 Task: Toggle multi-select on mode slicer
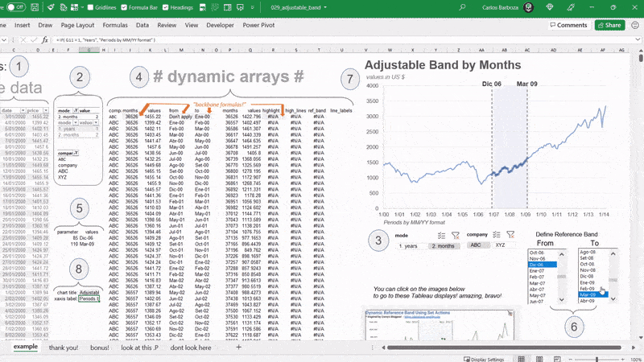point(441,235)
